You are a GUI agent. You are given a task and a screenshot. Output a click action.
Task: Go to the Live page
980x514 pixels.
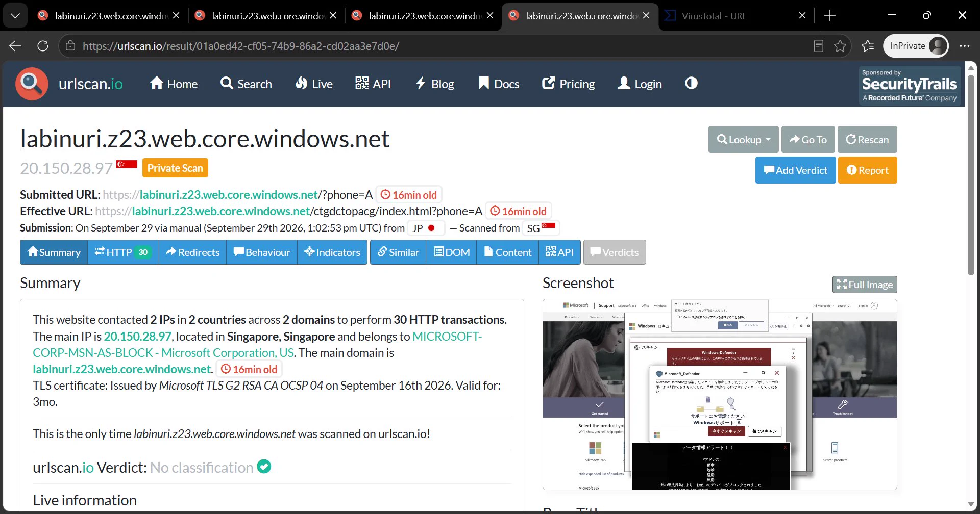click(314, 84)
